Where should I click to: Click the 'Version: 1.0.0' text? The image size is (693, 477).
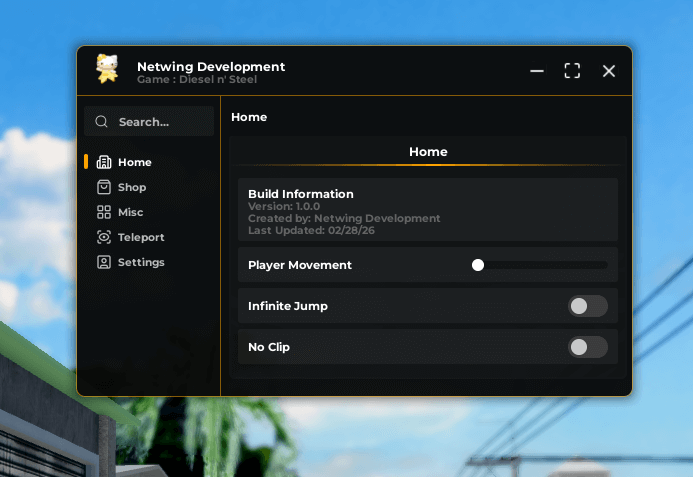tap(284, 206)
